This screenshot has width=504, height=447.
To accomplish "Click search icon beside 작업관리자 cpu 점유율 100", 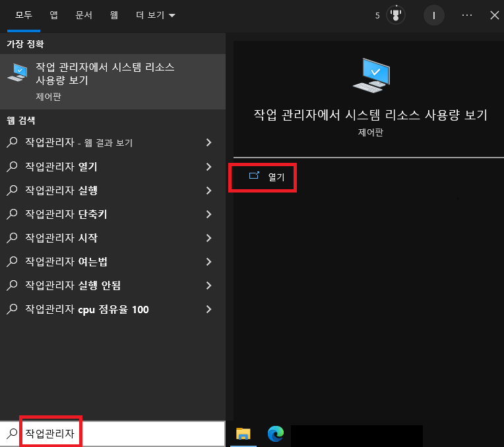I will [12, 309].
